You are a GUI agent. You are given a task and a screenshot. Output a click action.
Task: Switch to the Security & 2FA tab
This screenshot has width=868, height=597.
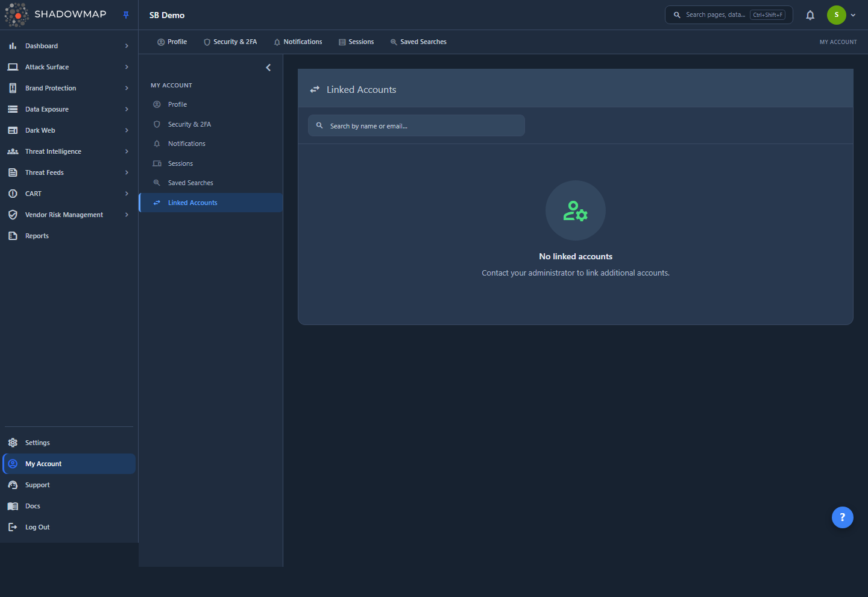pyautogui.click(x=230, y=42)
